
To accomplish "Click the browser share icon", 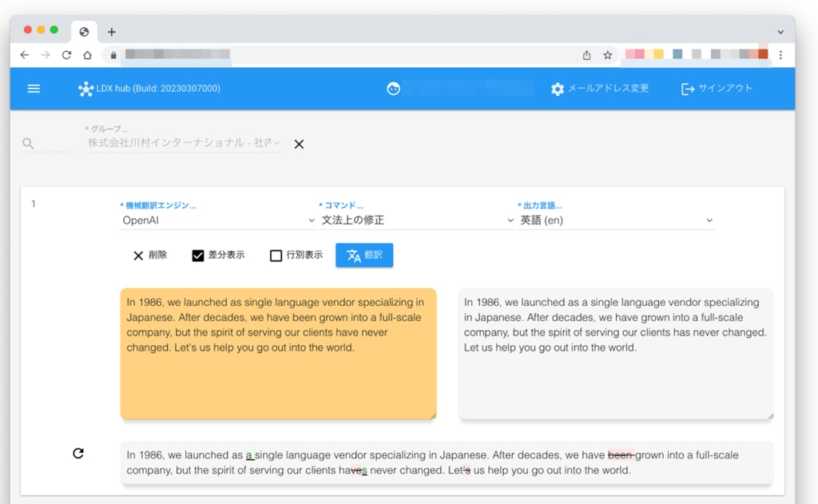I will click(x=586, y=55).
